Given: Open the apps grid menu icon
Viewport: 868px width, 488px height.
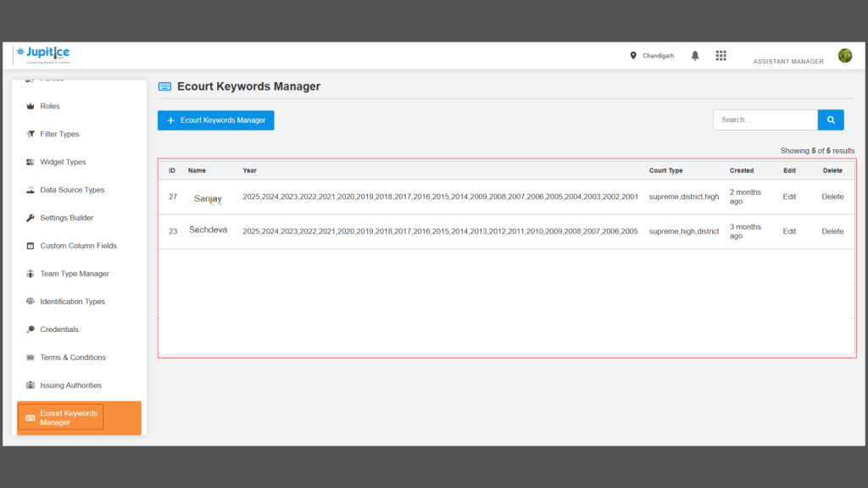Looking at the screenshot, I should coord(721,56).
